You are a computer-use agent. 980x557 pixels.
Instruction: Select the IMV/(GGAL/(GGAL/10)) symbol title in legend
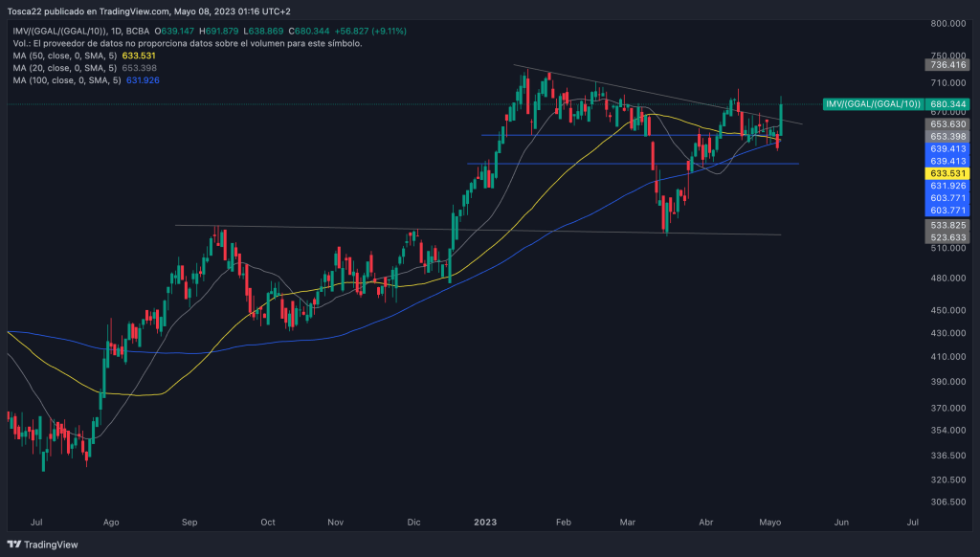75,31
